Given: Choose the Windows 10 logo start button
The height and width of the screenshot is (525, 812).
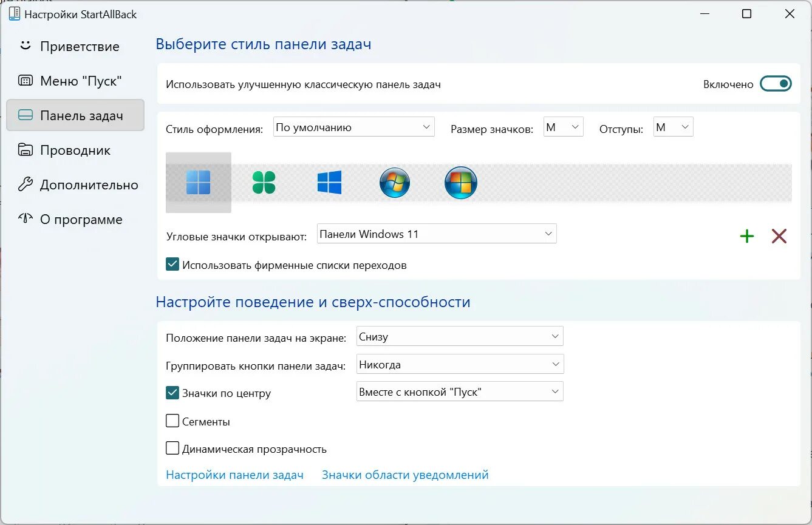Looking at the screenshot, I should click(x=329, y=182).
